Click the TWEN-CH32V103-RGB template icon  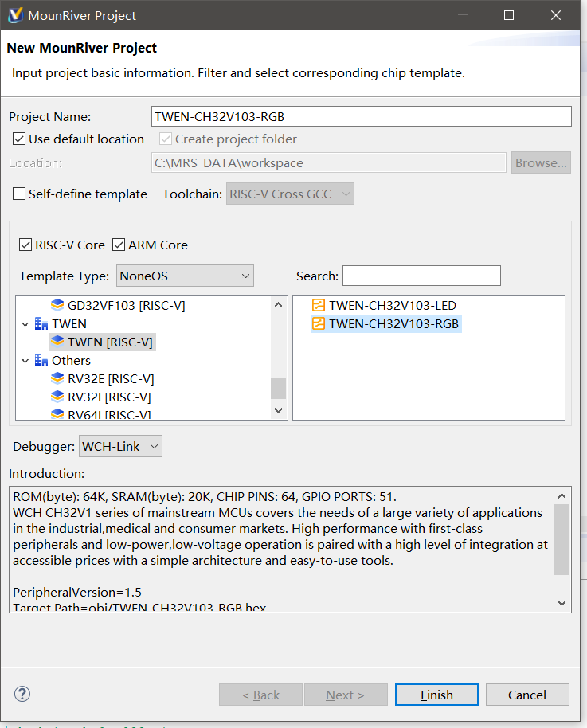pyautogui.click(x=319, y=323)
